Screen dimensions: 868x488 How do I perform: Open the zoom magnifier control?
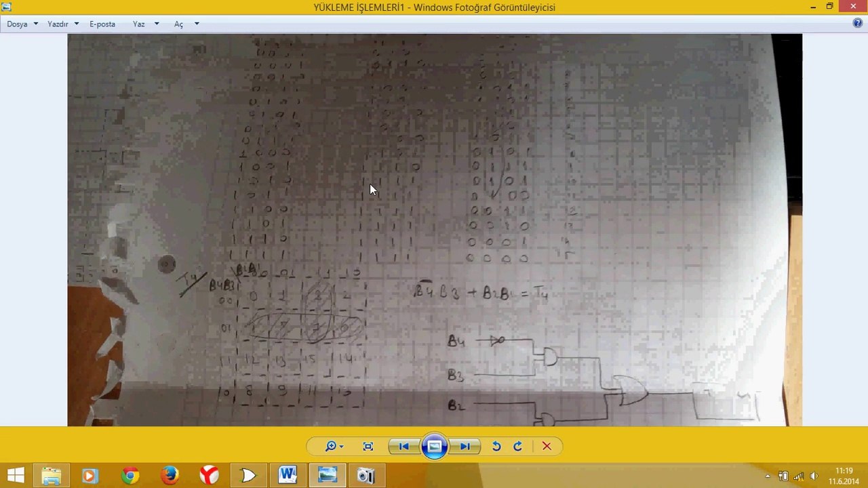click(x=331, y=446)
